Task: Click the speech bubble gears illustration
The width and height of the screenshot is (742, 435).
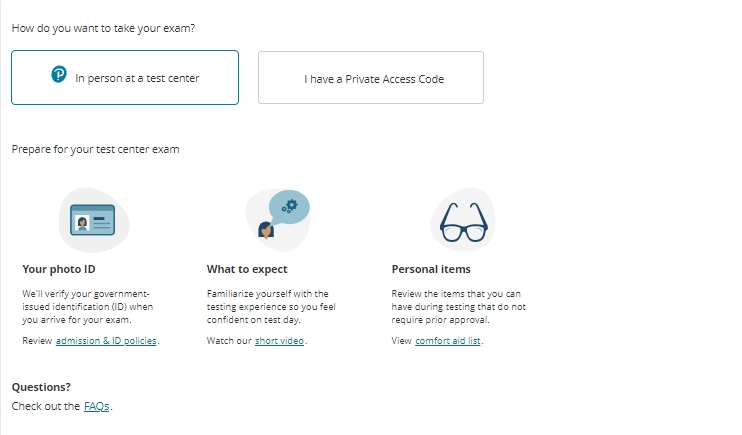Action: click(x=289, y=207)
